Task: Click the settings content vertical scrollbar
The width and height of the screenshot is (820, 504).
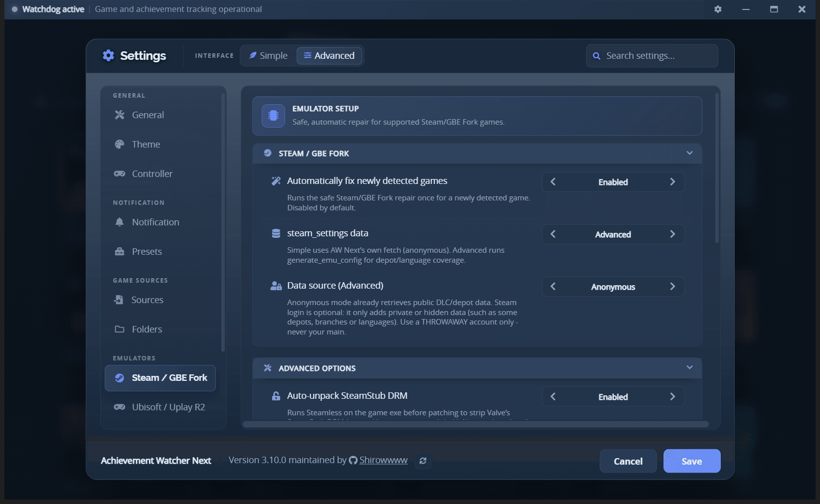Action: coord(717,168)
